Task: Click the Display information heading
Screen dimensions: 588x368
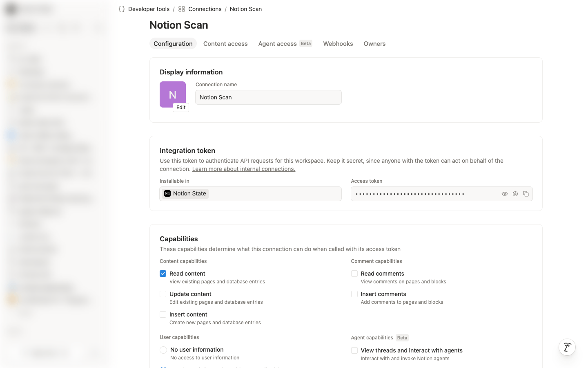Action: pyautogui.click(x=191, y=72)
